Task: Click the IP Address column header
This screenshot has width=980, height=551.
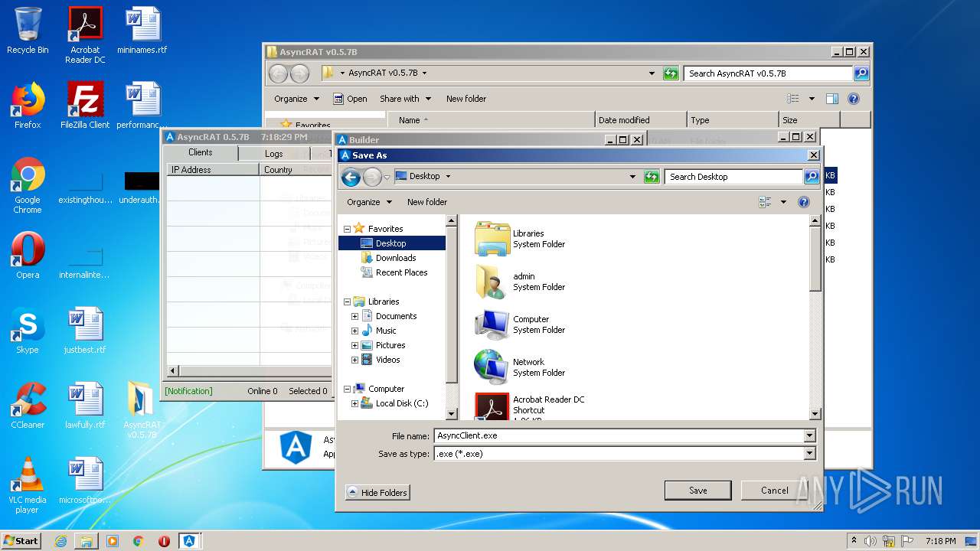Action: 213,170
